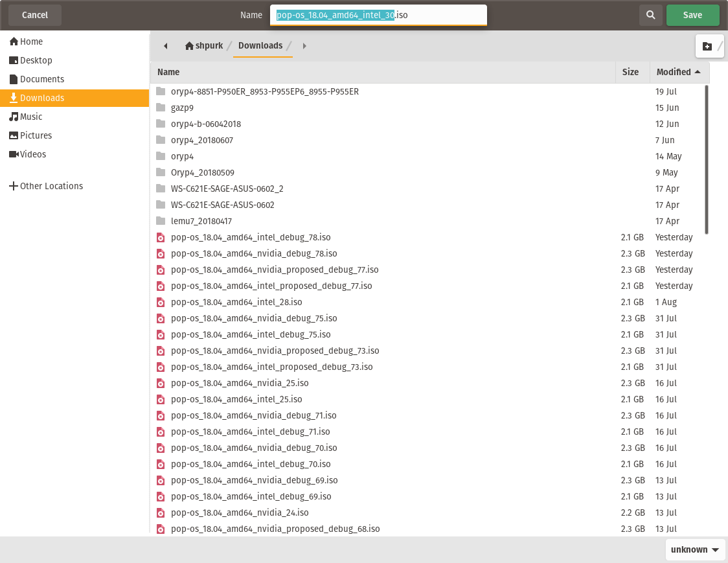Select the pop-os_18.04_amd64_intel_28.iso file
The width and height of the screenshot is (728, 563).
coord(236,302)
